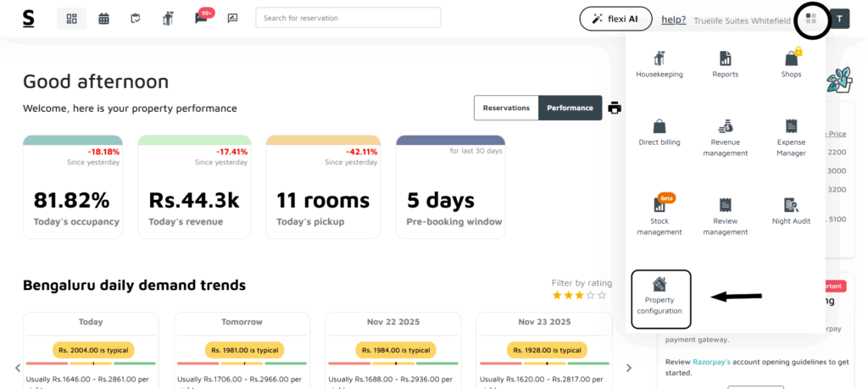Screen dimensions: 868x389
Task: Switch to the Performance view toggle
Action: point(570,108)
